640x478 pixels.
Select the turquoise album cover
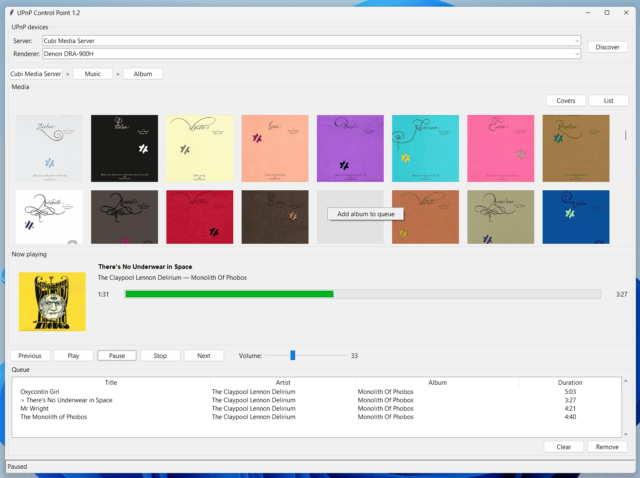click(x=425, y=148)
